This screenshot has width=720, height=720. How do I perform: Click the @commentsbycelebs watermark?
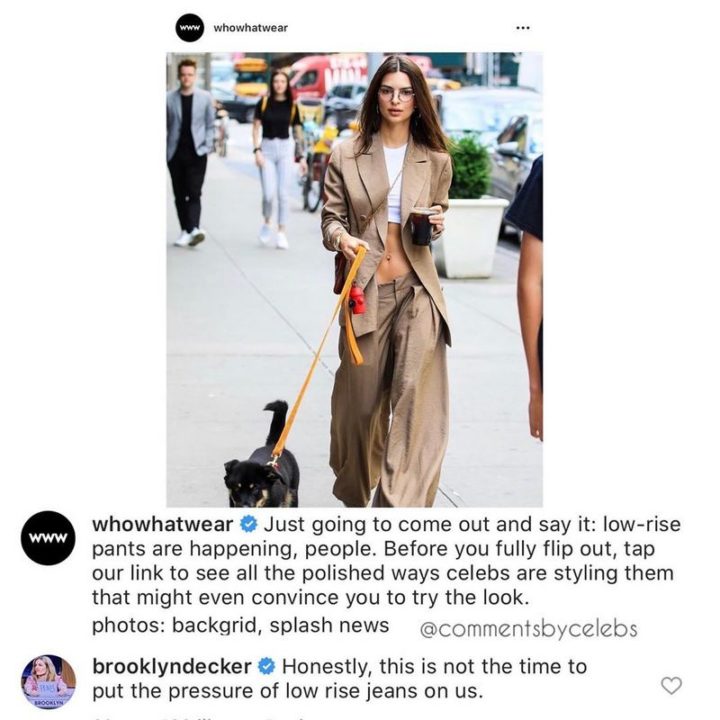pos(529,629)
